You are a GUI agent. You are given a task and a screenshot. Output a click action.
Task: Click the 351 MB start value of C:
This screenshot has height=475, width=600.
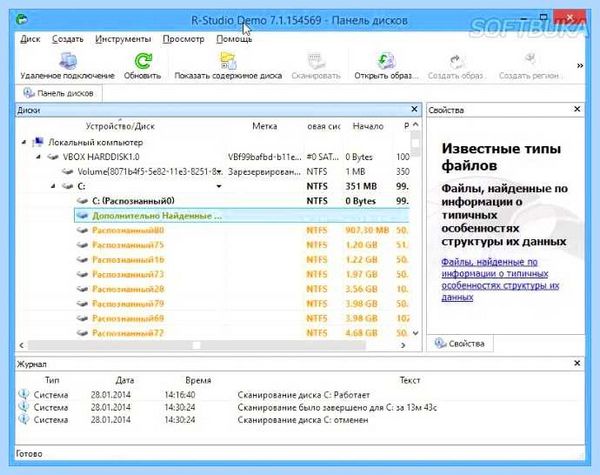[x=361, y=186]
